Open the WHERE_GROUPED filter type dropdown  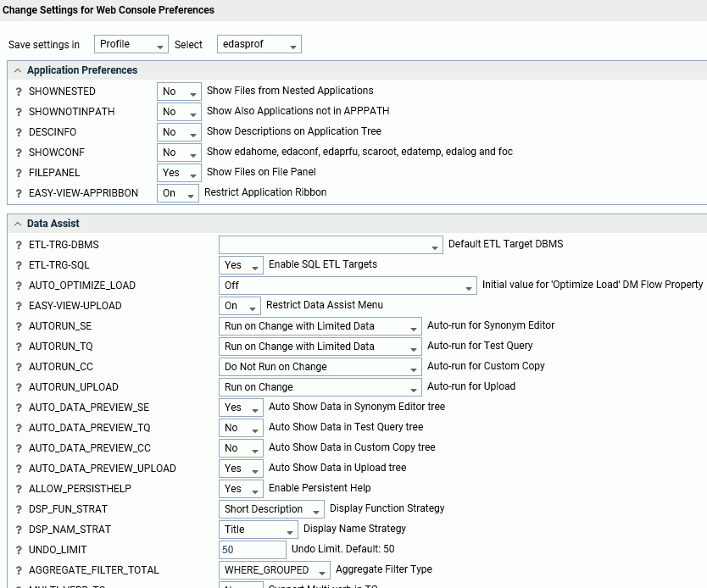(274, 570)
